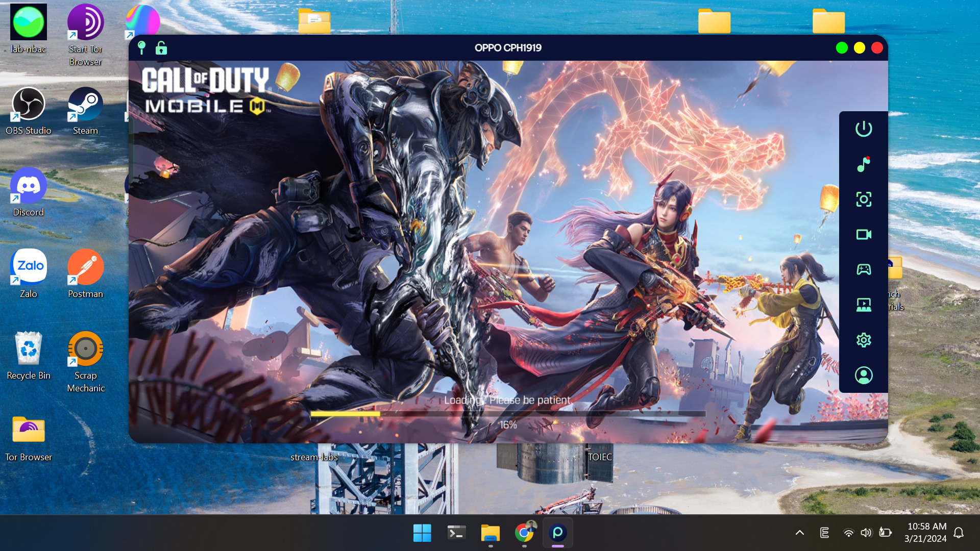This screenshot has height=551, width=980.
Task: Click the Call of Duty Mobile logo
Action: click(206, 90)
